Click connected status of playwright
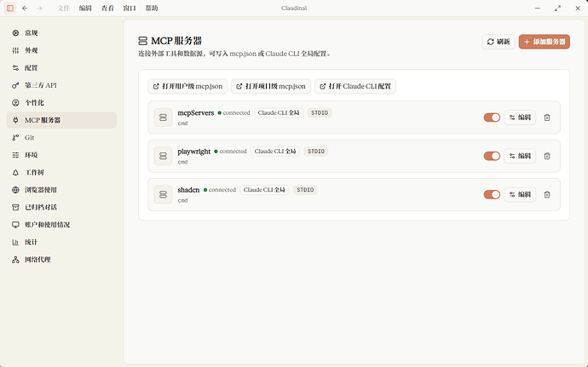This screenshot has height=367, width=588. point(230,152)
